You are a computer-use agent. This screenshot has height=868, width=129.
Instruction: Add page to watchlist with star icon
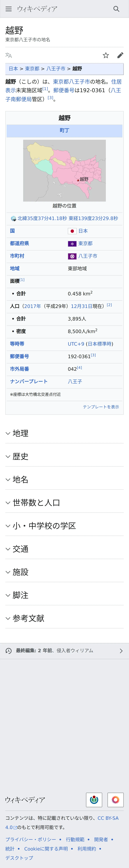click(106, 55)
